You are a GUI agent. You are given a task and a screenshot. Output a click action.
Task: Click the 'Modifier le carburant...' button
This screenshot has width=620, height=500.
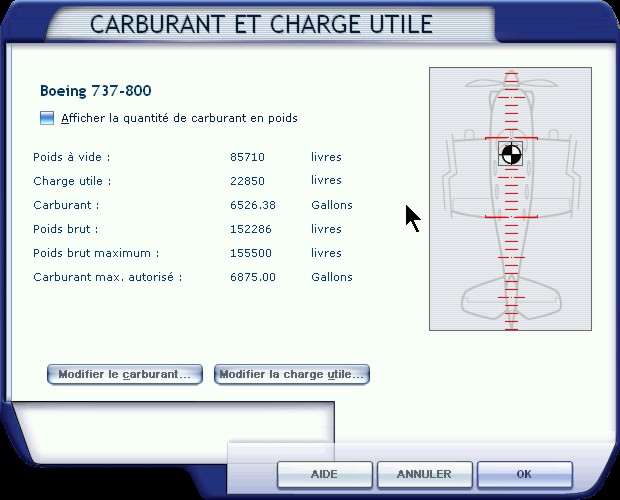(x=125, y=374)
